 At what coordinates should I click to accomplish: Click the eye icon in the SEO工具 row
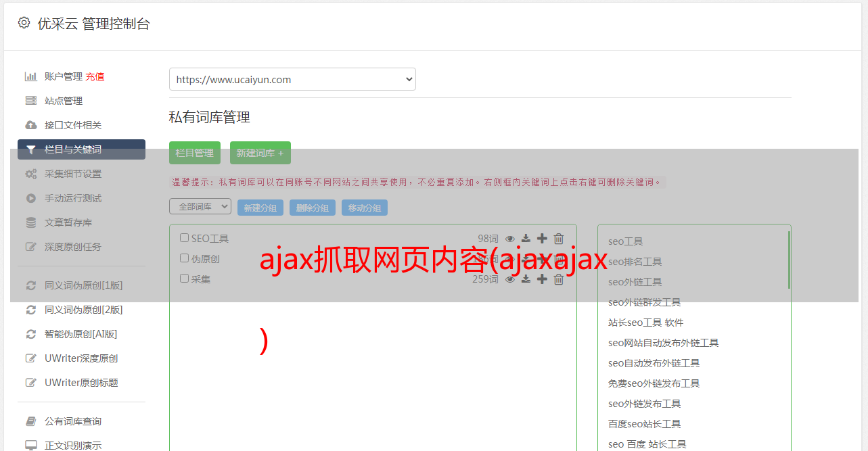coord(510,239)
